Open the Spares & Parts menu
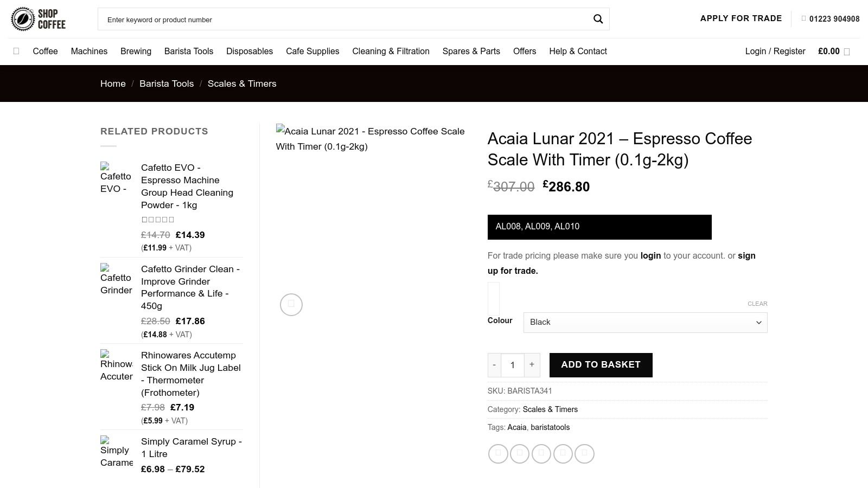Image resolution: width=868 pixels, height=488 pixels. 471,51
